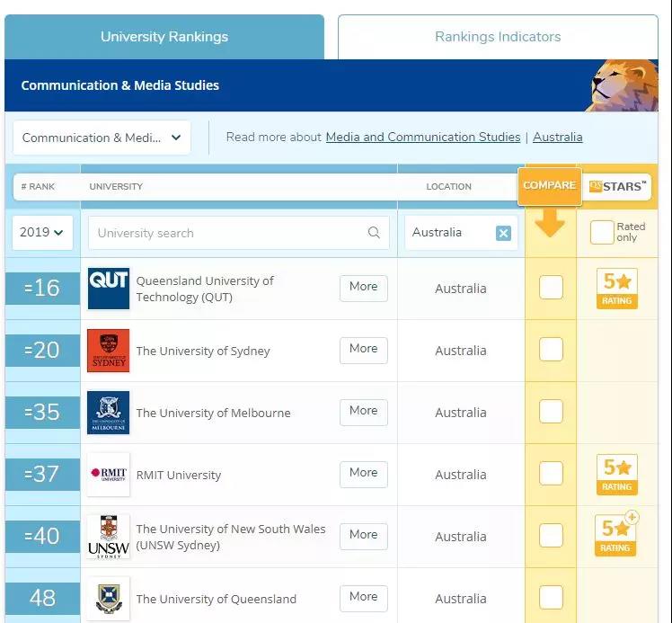Screen dimensions: 672x623
Task: Expand the Communication & Media subject dropdown
Action: click(x=102, y=138)
